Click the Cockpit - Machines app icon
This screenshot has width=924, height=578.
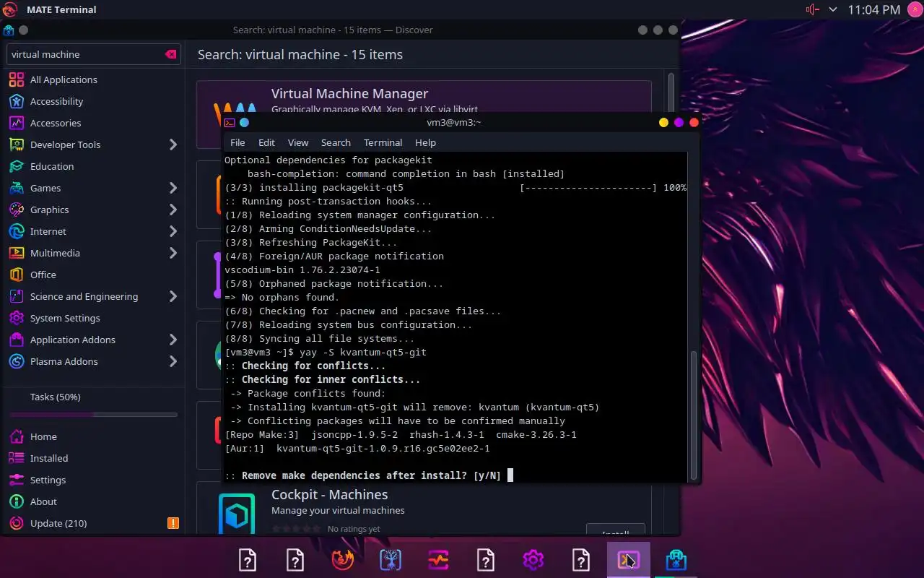tap(236, 512)
